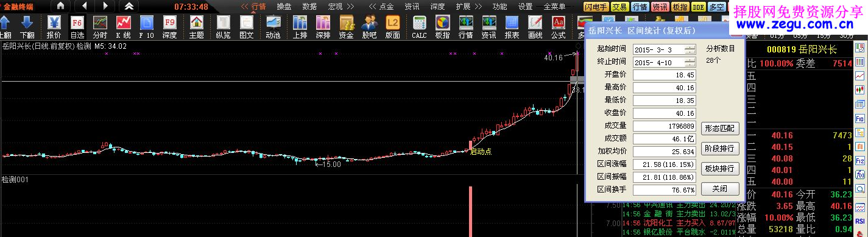Open the 设置 menu

point(525,6)
